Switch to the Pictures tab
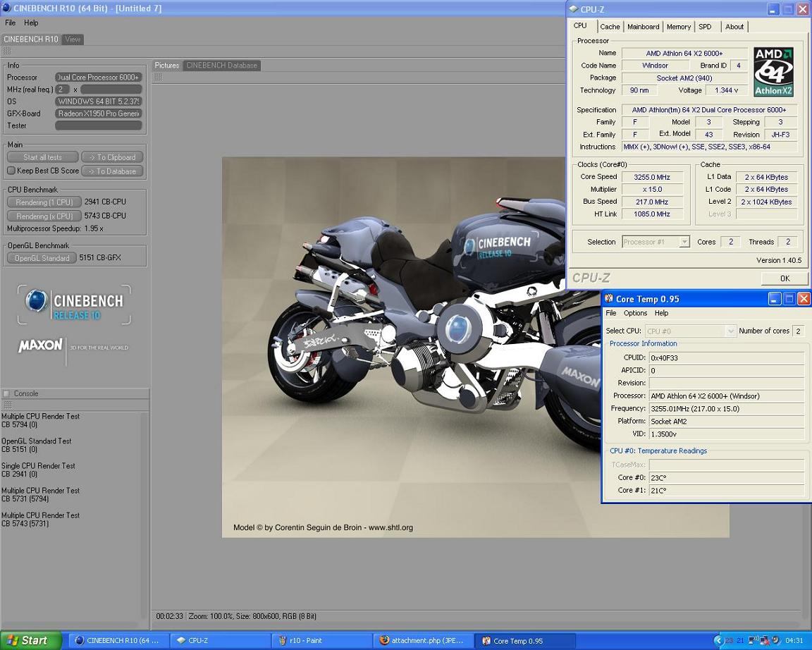Image resolution: width=812 pixels, height=650 pixels. tap(167, 66)
